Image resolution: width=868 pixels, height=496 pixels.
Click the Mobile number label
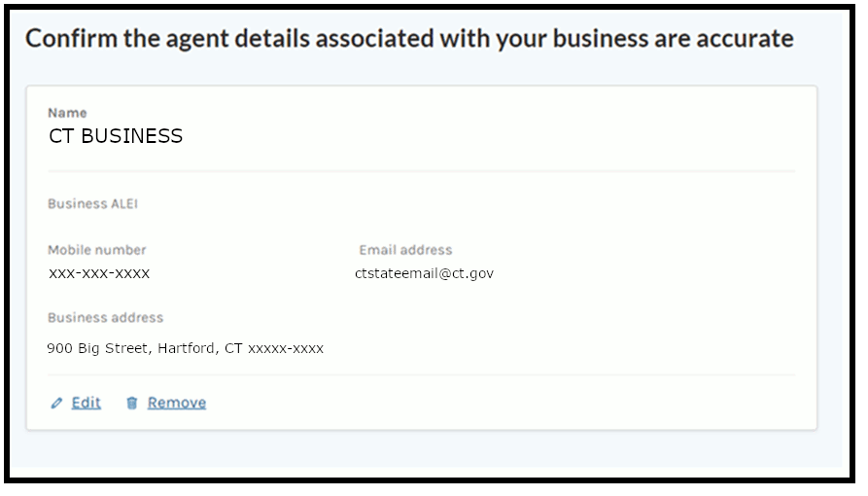tap(96, 250)
